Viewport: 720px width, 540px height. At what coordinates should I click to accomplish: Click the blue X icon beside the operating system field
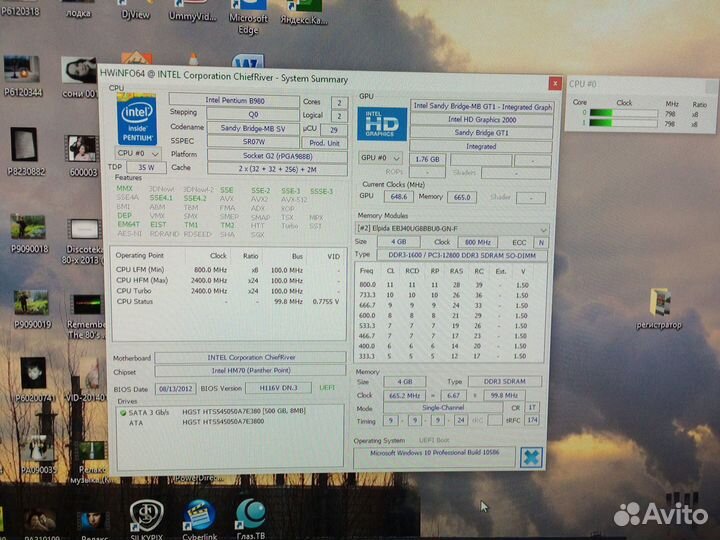(531, 457)
